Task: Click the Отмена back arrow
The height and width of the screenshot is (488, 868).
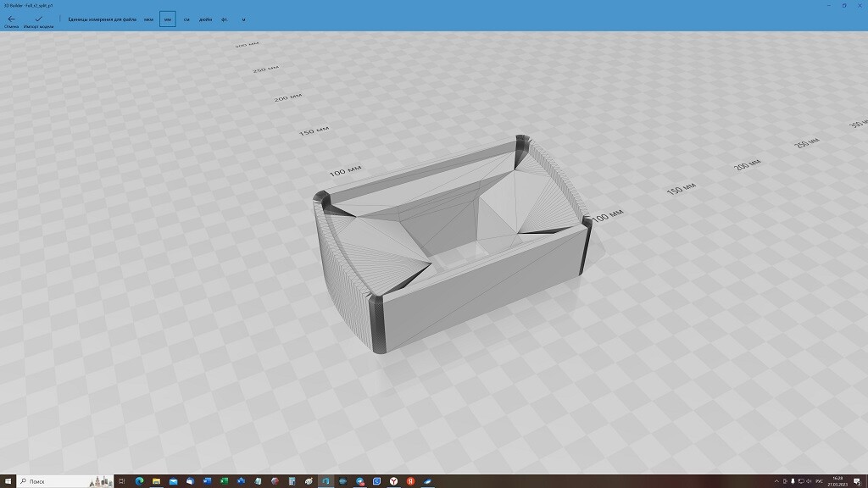Action: pyautogui.click(x=11, y=21)
